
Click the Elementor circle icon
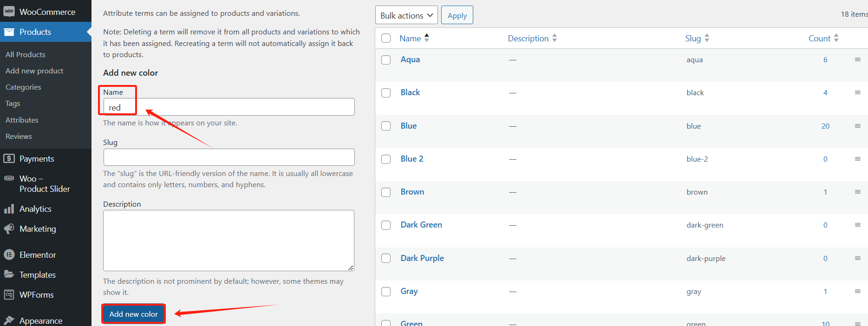(x=9, y=255)
